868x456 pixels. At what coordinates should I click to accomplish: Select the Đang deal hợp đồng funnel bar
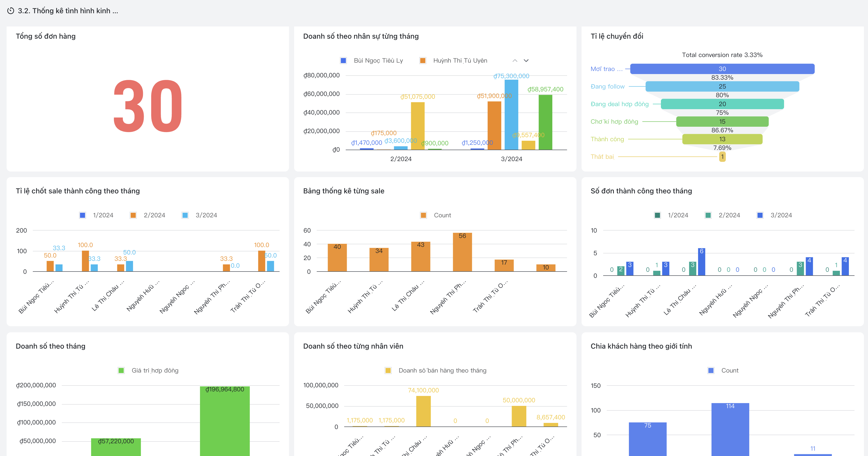722,104
